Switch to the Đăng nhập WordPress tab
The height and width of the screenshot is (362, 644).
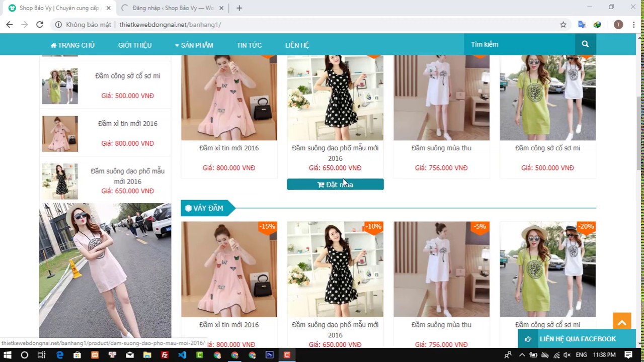click(173, 8)
